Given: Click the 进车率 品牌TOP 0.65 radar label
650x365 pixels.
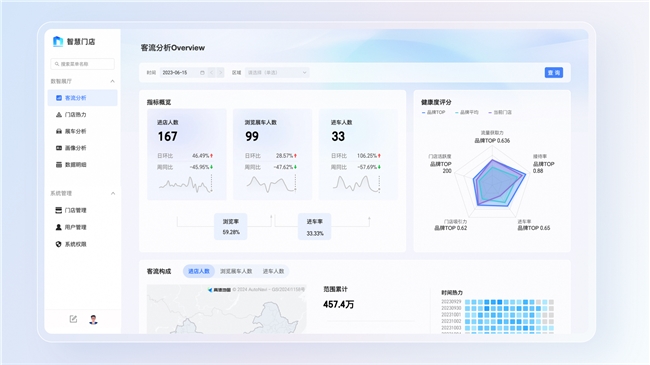Looking at the screenshot, I should click(x=534, y=225).
